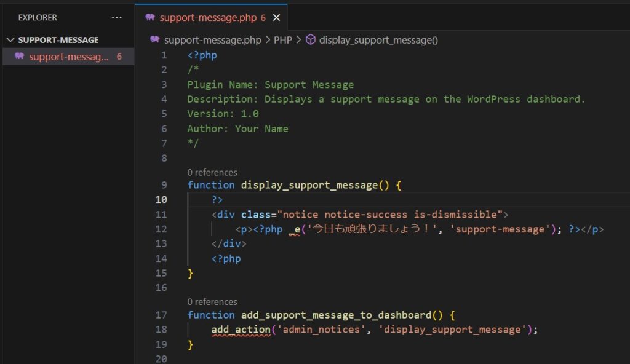The height and width of the screenshot is (364, 630).
Task: Click the EXPLORER panel title
Action: coord(38,18)
